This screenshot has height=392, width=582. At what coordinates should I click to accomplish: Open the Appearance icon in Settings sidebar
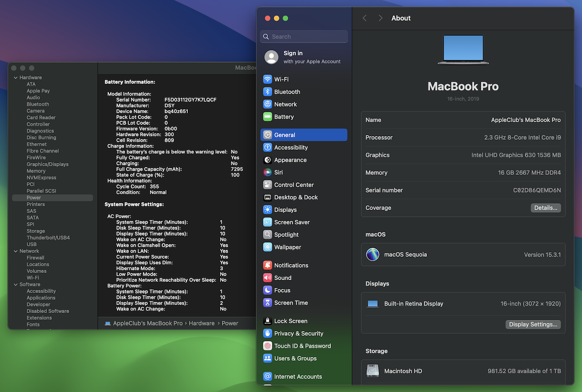coord(267,160)
